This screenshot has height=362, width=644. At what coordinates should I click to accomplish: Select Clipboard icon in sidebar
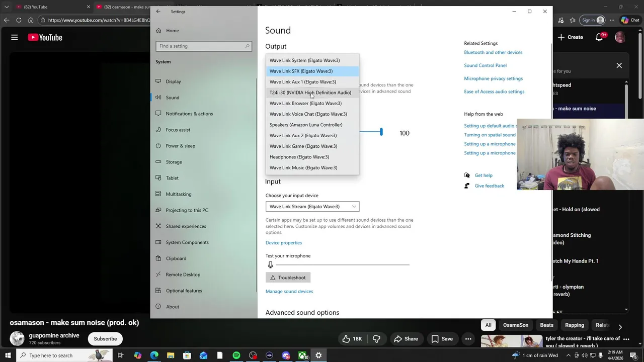tap(158, 258)
